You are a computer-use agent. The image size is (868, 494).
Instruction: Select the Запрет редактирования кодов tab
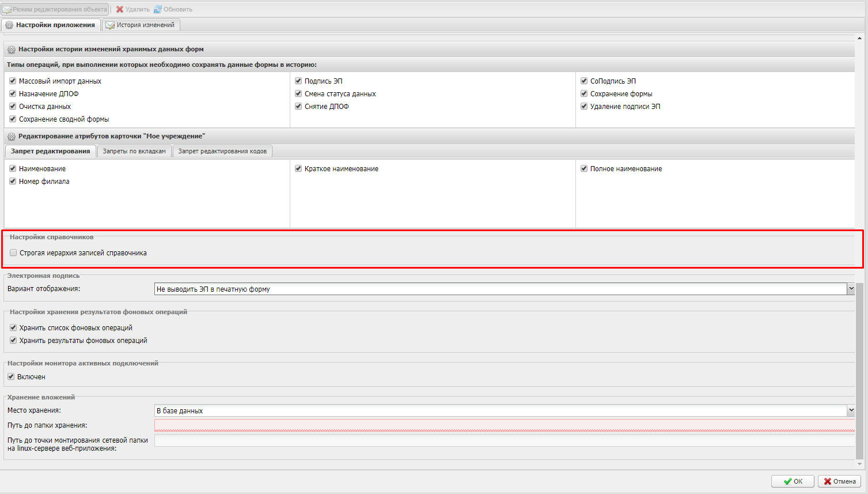222,151
